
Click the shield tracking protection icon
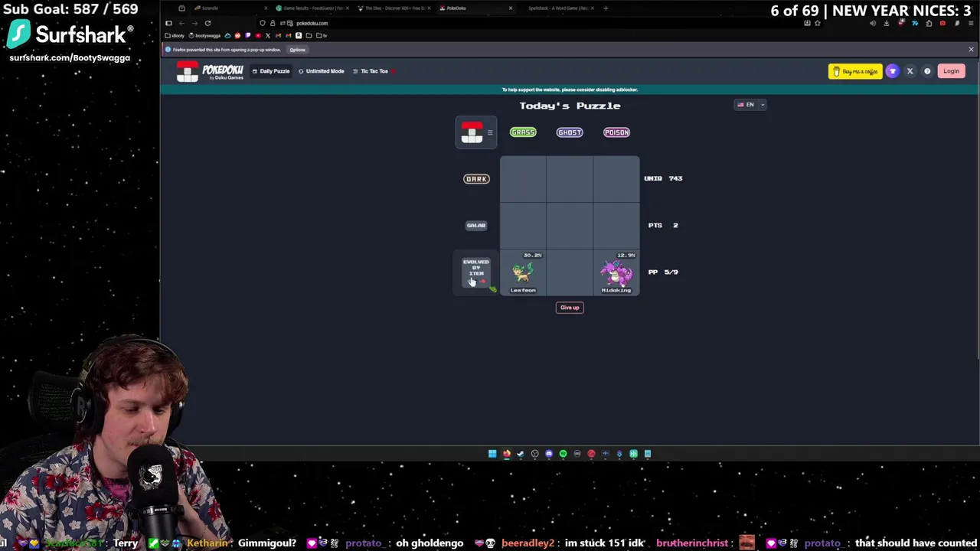(x=263, y=23)
